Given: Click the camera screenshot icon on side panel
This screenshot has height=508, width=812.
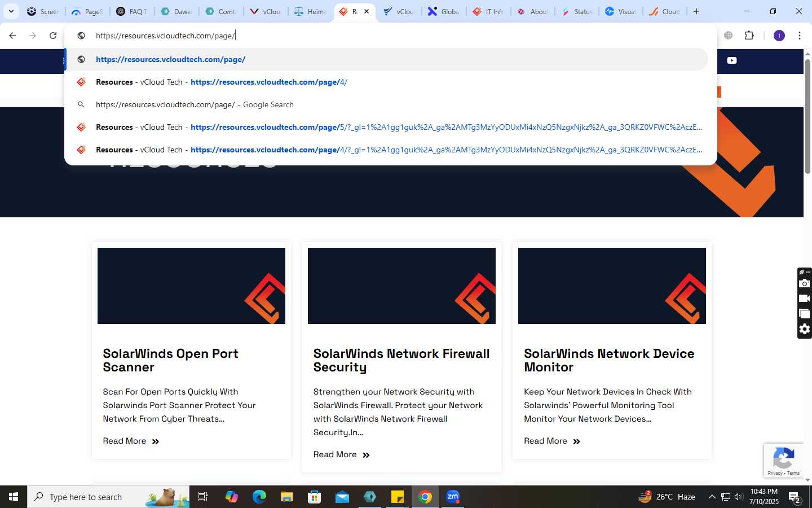Looking at the screenshot, I should click(x=805, y=283).
